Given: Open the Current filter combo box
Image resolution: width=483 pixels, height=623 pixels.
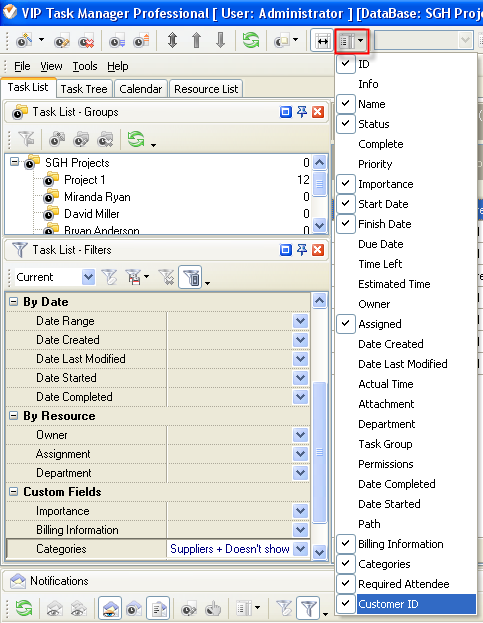Looking at the screenshot, I should (x=89, y=277).
